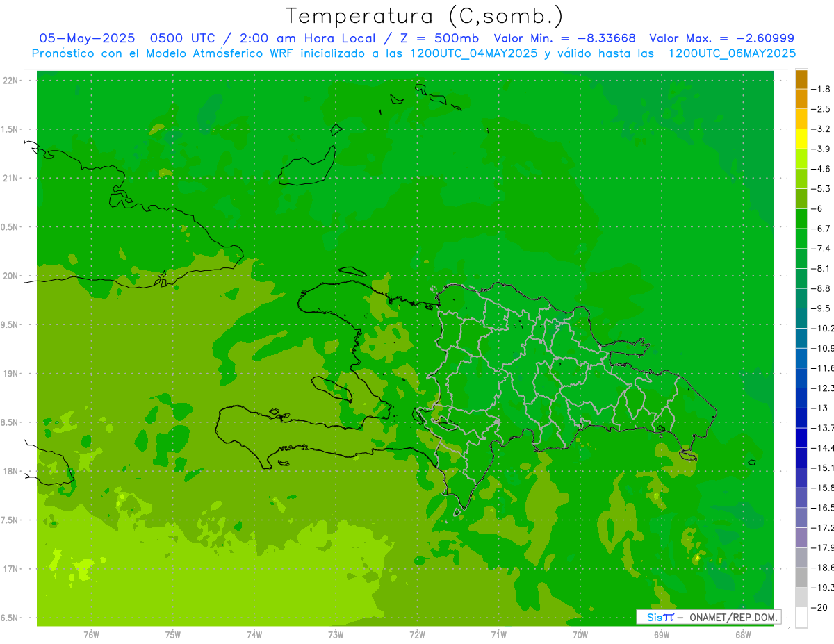The height and width of the screenshot is (644, 834).
Task: Click the "70W" longitude label
Action: point(580,634)
